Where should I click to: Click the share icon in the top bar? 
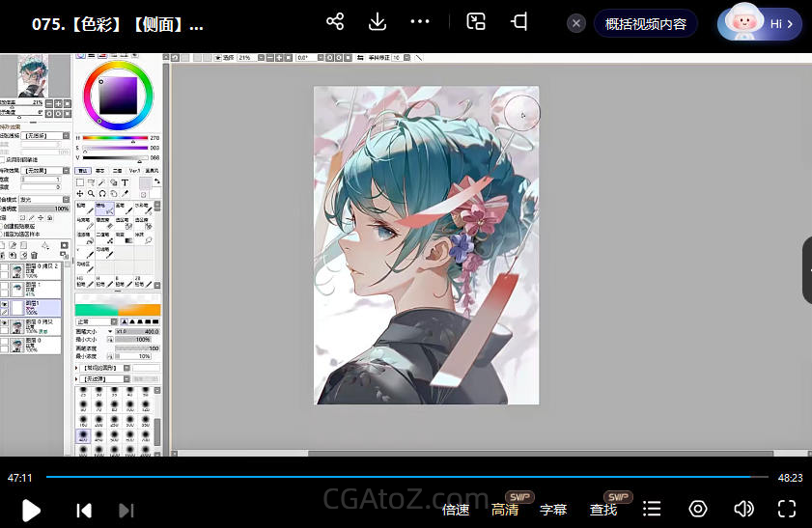(335, 22)
